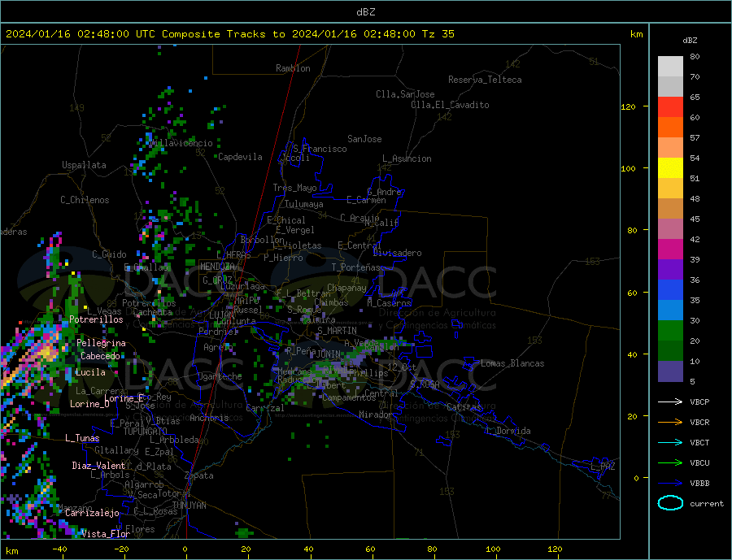Click the 'SanJose' place label near L_Asuncion
Viewport: 732px width, 560px height.
tap(364, 139)
